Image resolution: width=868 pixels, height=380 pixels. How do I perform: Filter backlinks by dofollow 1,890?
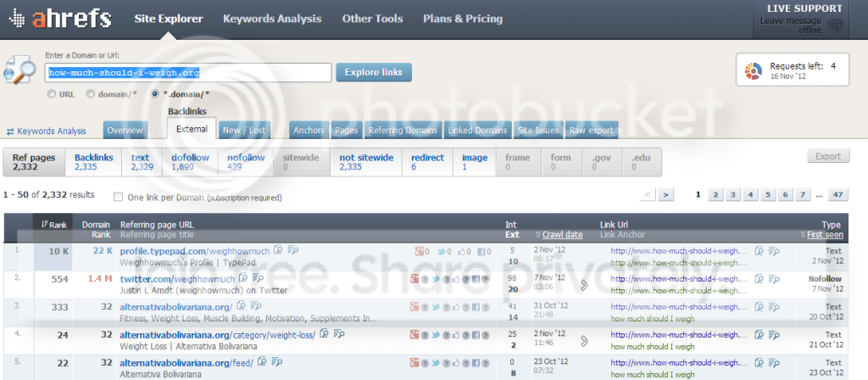pyautogui.click(x=190, y=162)
